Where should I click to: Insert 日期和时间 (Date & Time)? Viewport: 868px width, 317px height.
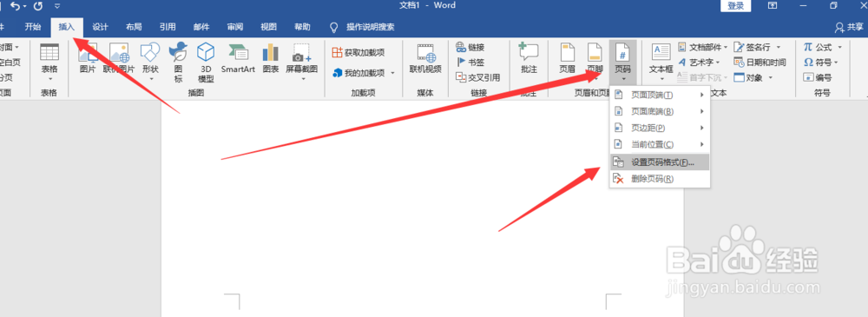[759, 62]
